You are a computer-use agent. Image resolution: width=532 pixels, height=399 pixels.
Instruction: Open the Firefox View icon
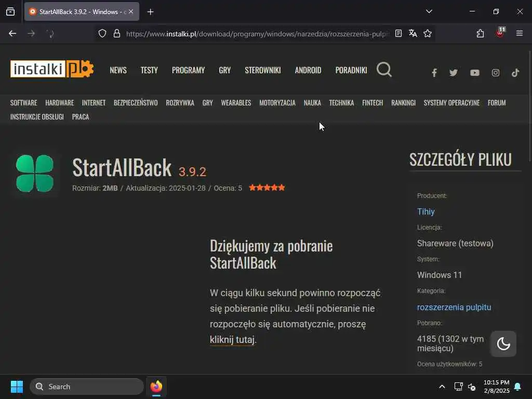(x=10, y=11)
